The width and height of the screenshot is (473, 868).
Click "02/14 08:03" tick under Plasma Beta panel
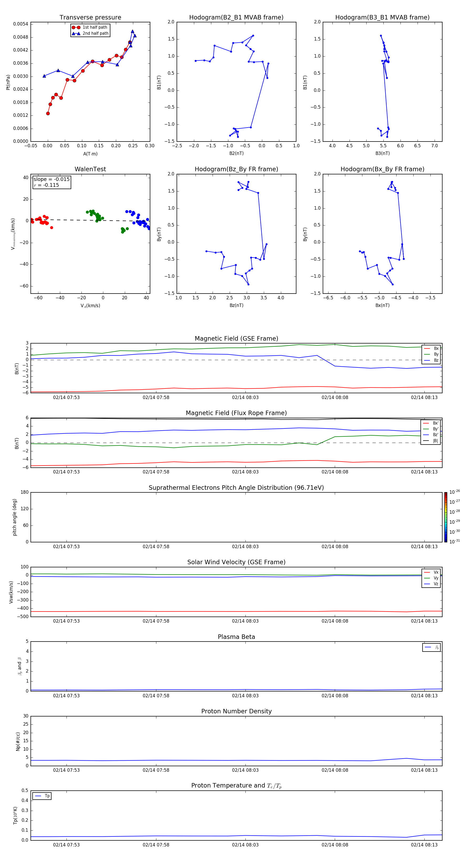point(245,696)
